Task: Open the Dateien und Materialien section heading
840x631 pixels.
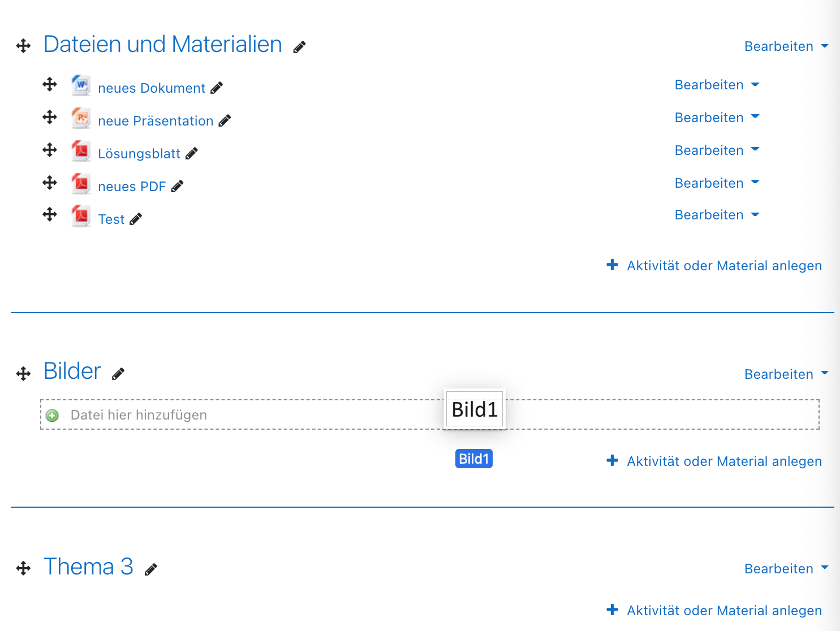Action: [x=163, y=45]
